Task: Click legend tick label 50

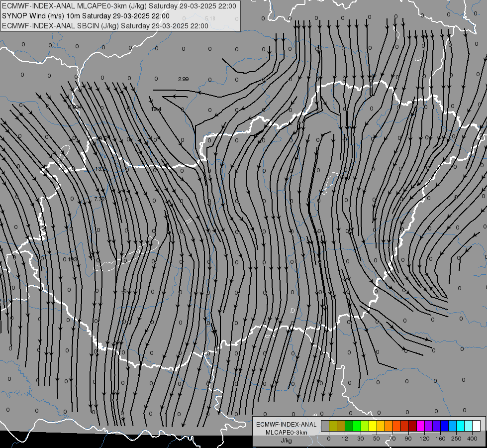Action: click(x=377, y=439)
